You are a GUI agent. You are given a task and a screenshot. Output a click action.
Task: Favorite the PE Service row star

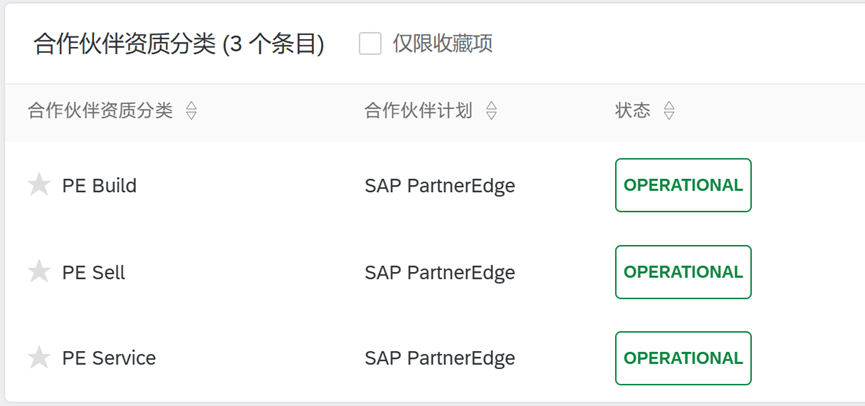pyautogui.click(x=39, y=358)
